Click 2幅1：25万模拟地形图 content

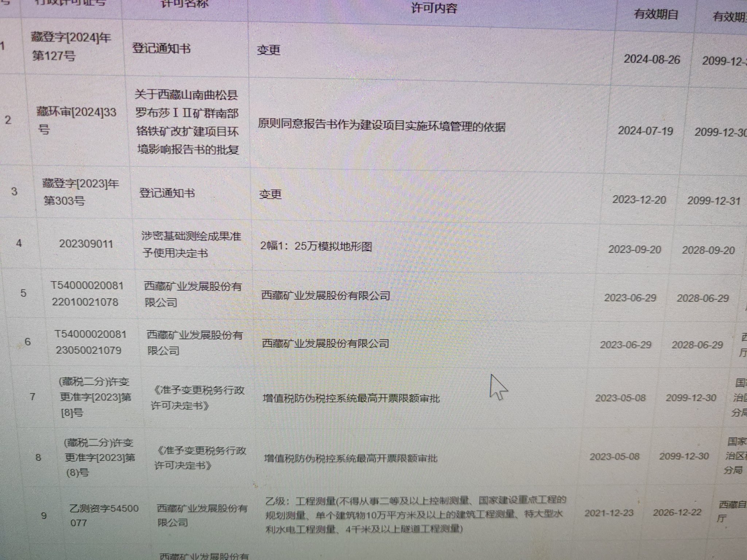click(x=316, y=246)
